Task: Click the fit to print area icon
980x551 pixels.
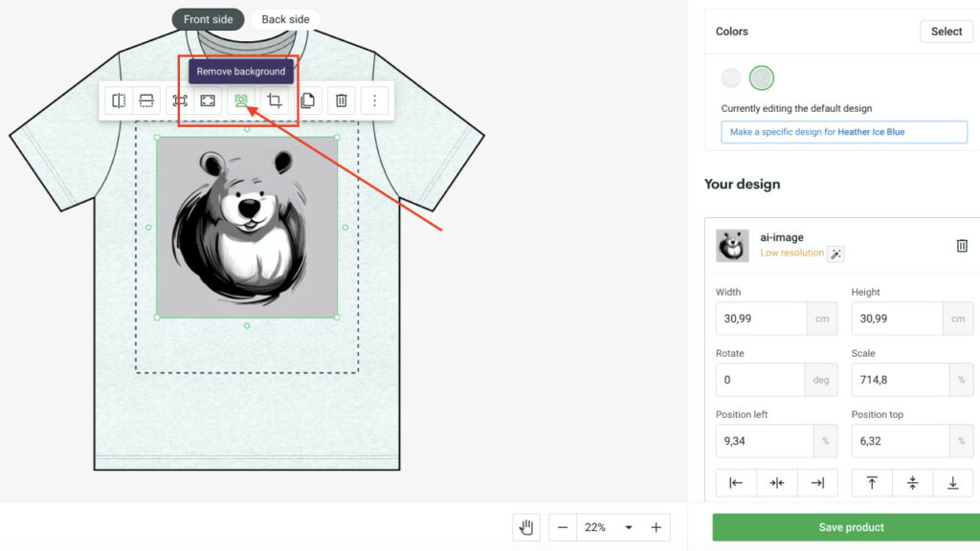Action: pyautogui.click(x=180, y=100)
